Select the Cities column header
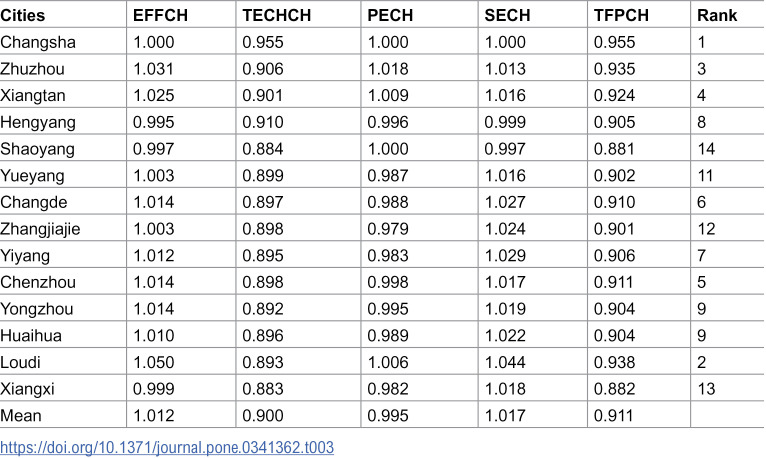This screenshot has width=766, height=458. [x=22, y=16]
